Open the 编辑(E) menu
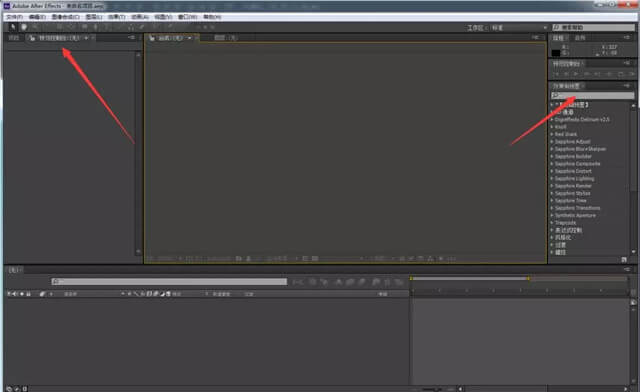The width and height of the screenshot is (640, 392). 37,17
